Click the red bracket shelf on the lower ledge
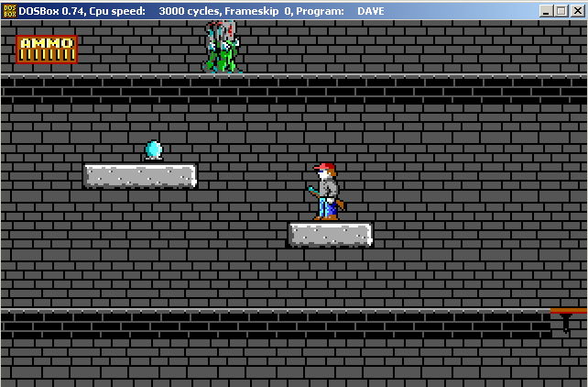The width and height of the screenshot is (588, 387). point(569,319)
